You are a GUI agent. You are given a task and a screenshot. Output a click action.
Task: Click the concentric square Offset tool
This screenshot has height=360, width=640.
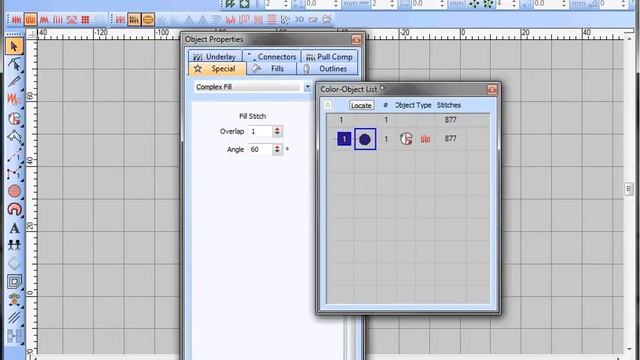(x=14, y=282)
